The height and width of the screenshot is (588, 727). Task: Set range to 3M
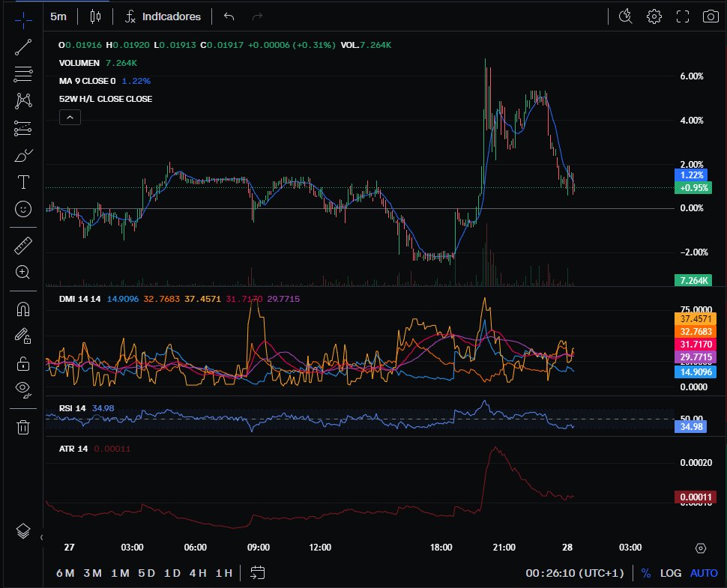pos(93,573)
